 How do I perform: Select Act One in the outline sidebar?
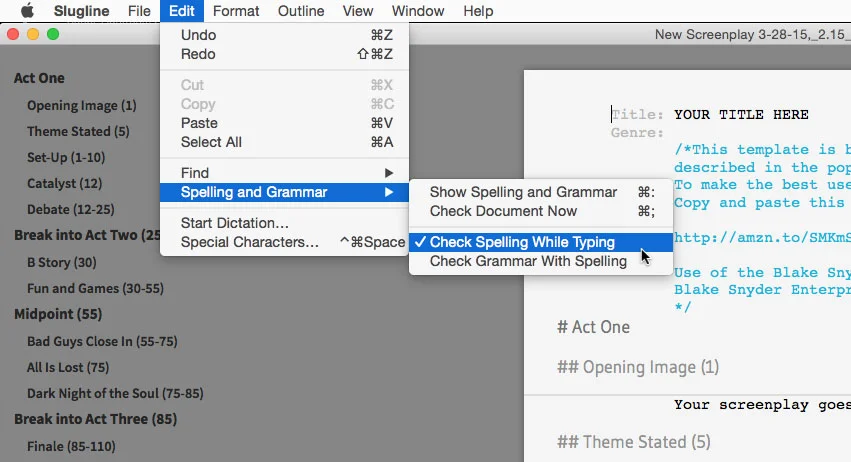39,78
